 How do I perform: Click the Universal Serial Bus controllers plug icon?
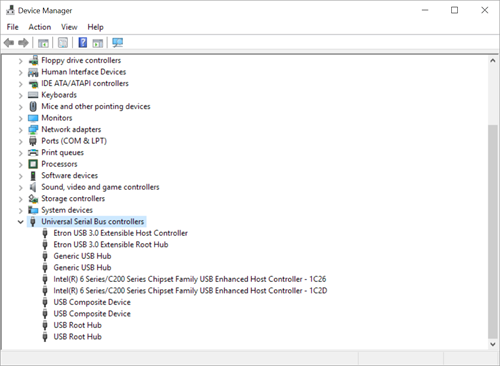(x=33, y=222)
